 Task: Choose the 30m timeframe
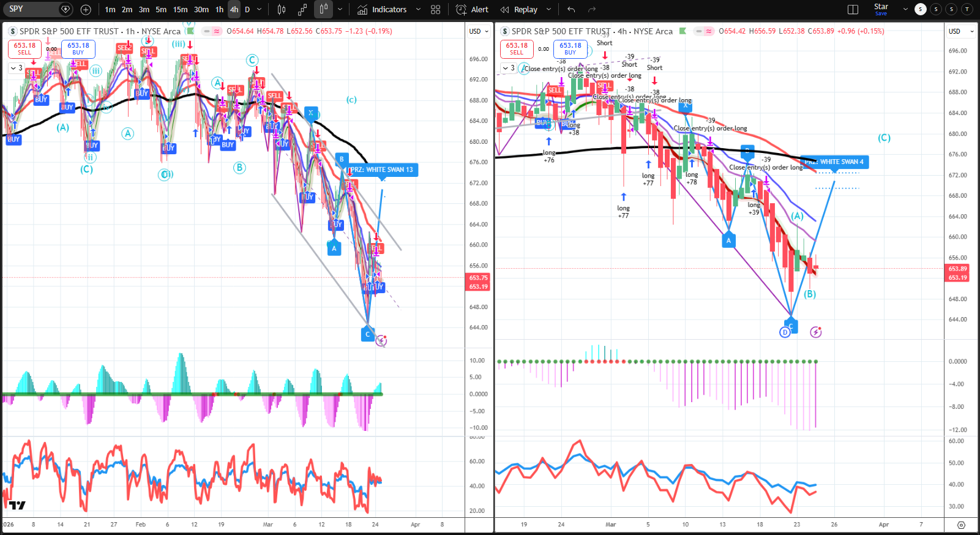coord(201,9)
